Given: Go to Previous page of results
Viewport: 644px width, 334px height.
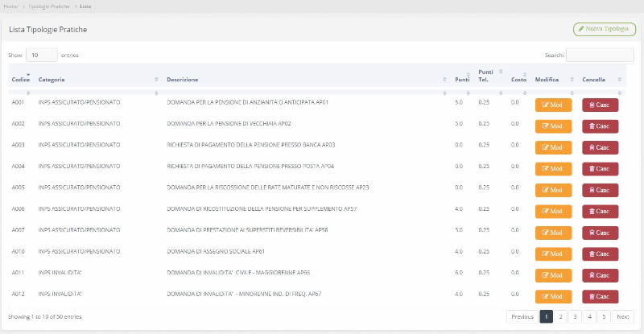Looking at the screenshot, I should [x=522, y=317].
